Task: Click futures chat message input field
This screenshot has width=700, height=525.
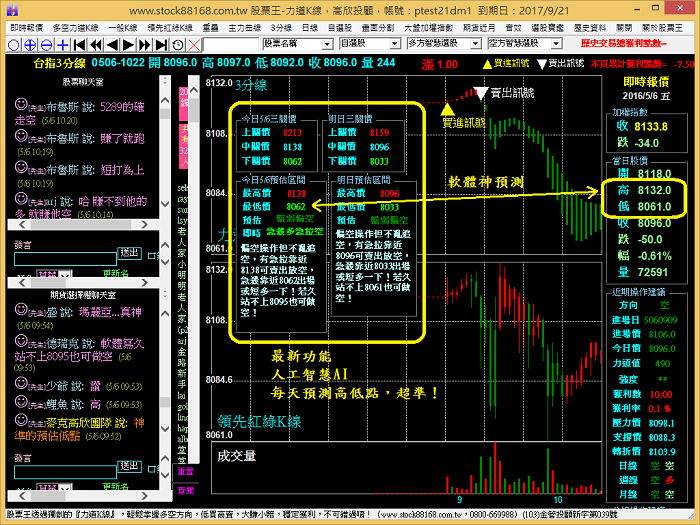Action: coord(65,472)
